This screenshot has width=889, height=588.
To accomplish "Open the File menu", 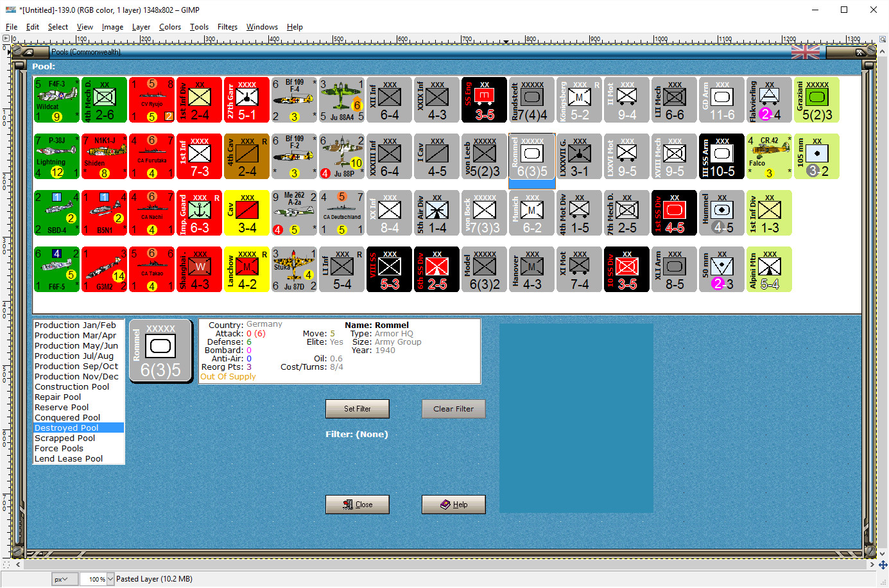I will coord(12,27).
